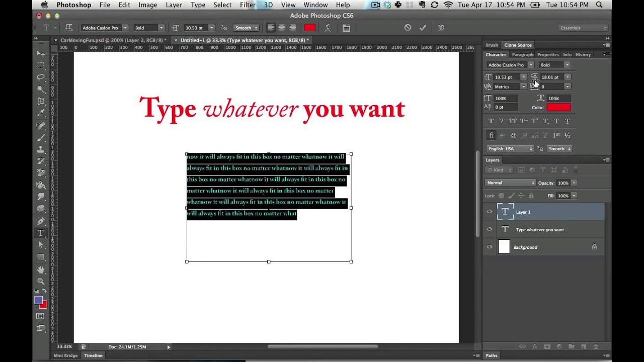Hide the Background layer
This screenshot has height=362, width=644.
pos(489,247)
